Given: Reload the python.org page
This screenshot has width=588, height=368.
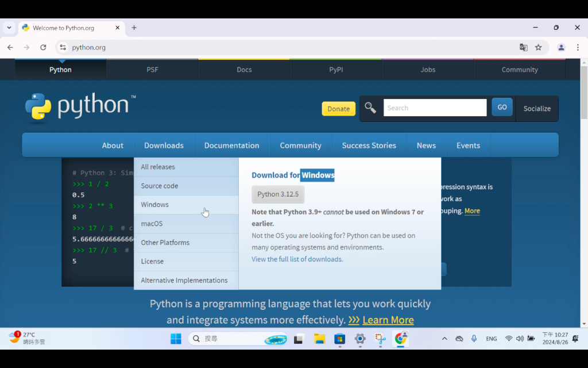Looking at the screenshot, I should pos(43,47).
